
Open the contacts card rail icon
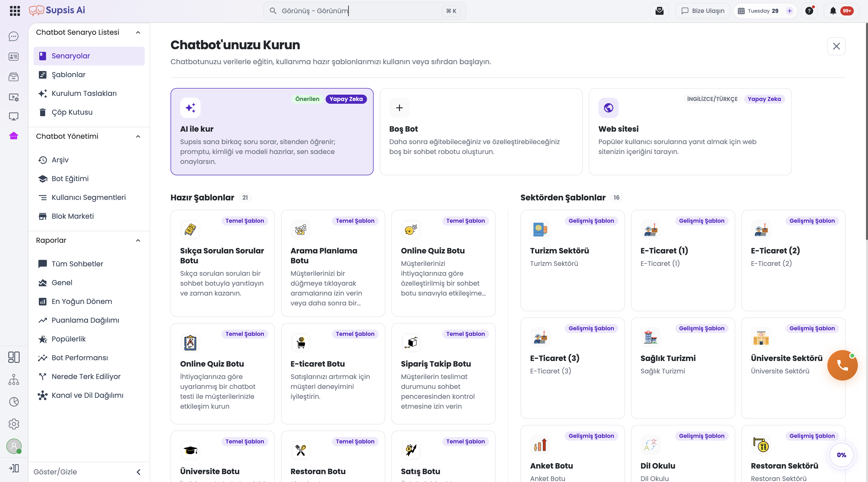pos(13,57)
